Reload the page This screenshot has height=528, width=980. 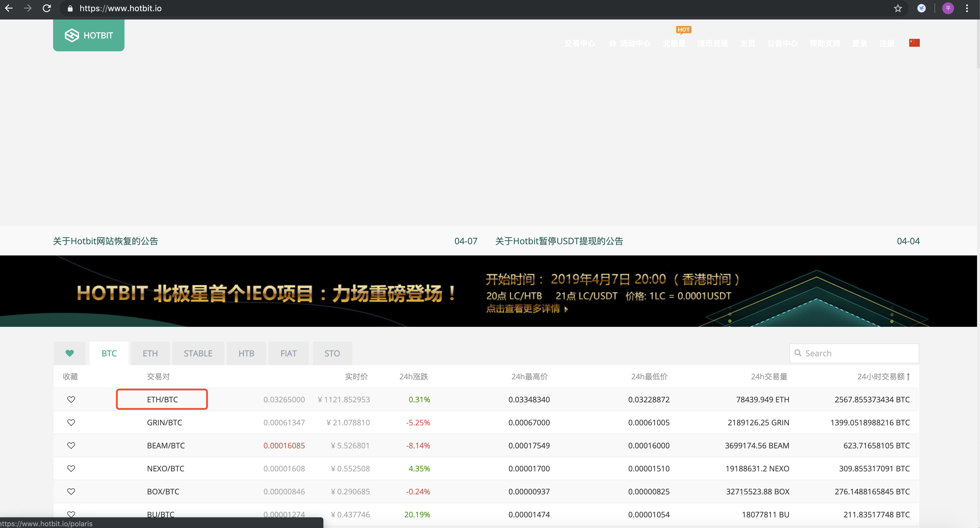[x=47, y=8]
